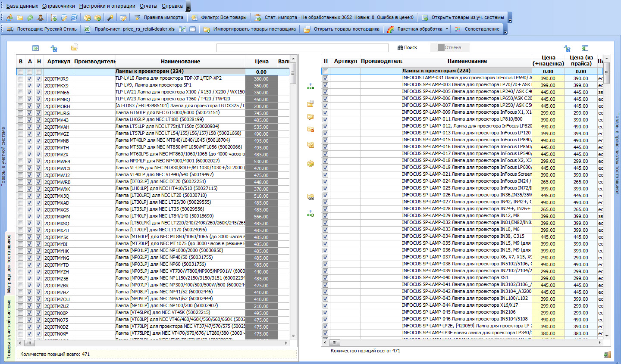Toggle column Н checkbox for article 2QI0TMM65

[38, 93]
